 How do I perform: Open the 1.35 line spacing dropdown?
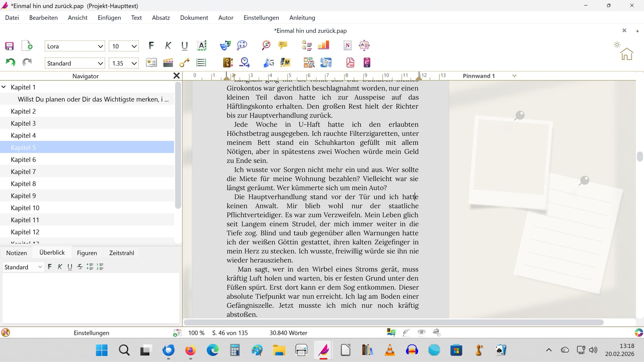coord(134,63)
